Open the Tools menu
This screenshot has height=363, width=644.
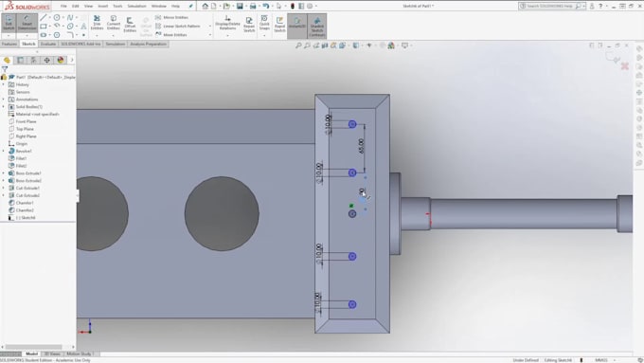point(117,6)
